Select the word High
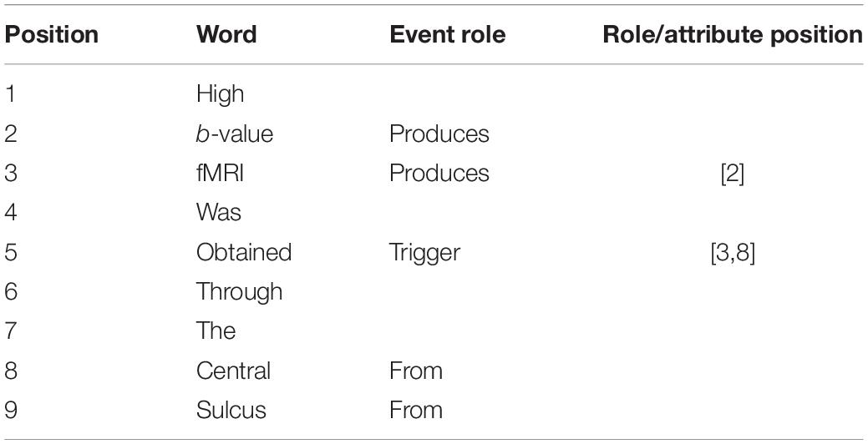The image size is (868, 444). [220, 94]
